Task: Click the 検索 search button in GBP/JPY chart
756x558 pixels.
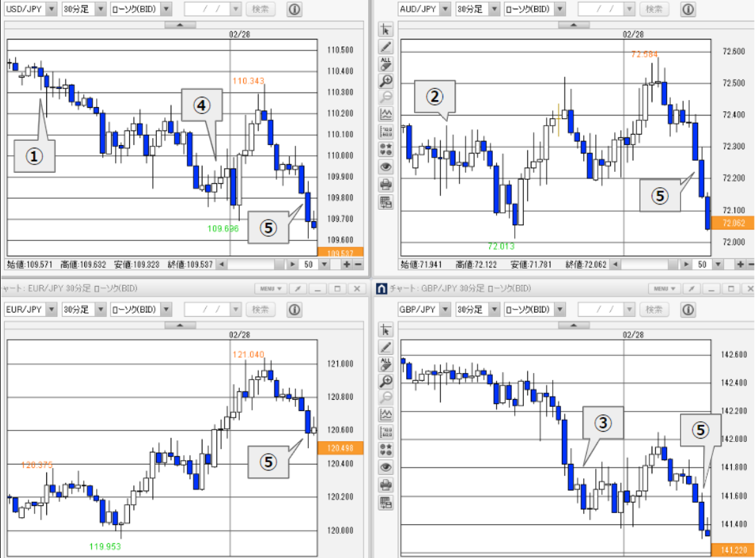Action: tap(654, 309)
